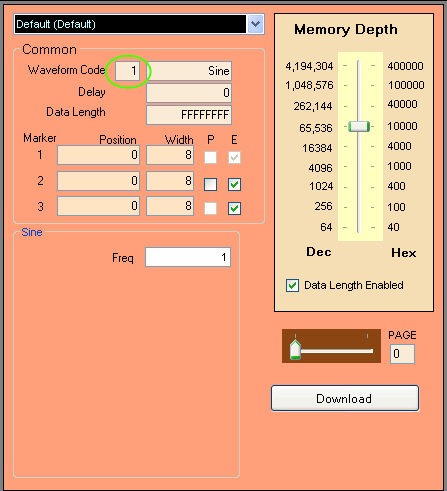The width and height of the screenshot is (447, 491).
Task: Click Marker 1 Width field
Action: pyautogui.click(x=170, y=155)
